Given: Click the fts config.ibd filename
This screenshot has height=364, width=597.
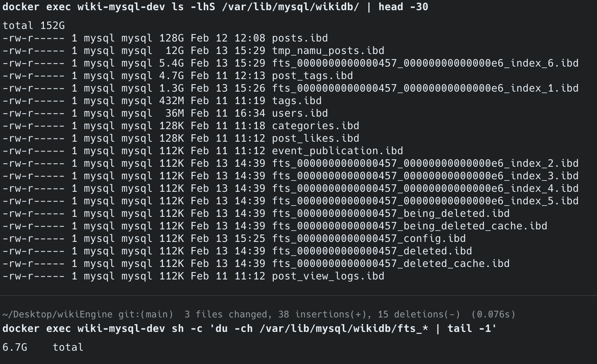Looking at the screenshot, I should click(x=369, y=239).
